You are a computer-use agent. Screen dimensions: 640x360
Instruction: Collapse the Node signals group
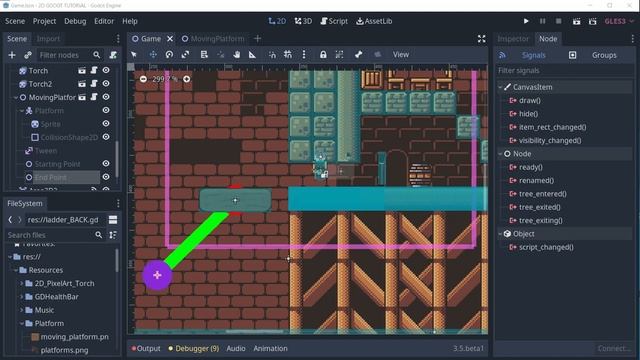pos(500,154)
